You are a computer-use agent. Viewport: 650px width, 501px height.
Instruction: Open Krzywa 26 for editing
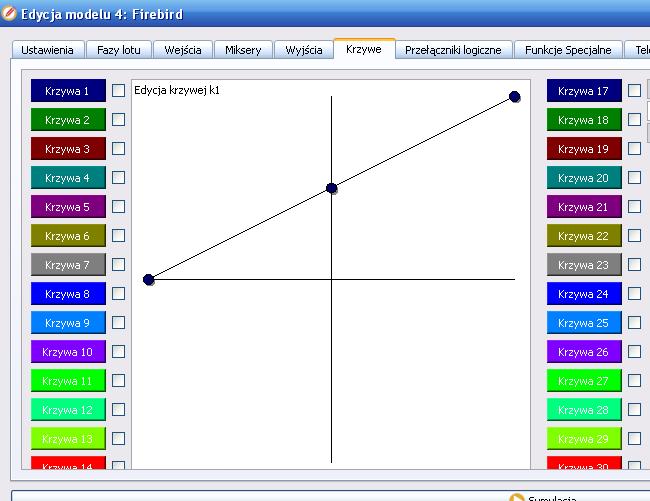tap(584, 352)
